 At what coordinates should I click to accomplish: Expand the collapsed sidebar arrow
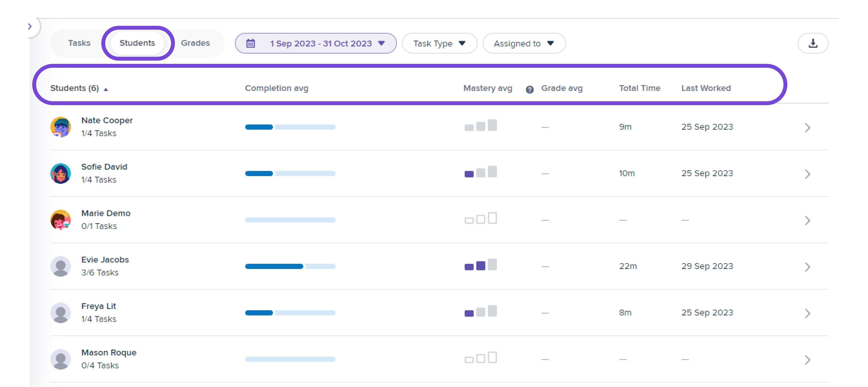(x=30, y=26)
